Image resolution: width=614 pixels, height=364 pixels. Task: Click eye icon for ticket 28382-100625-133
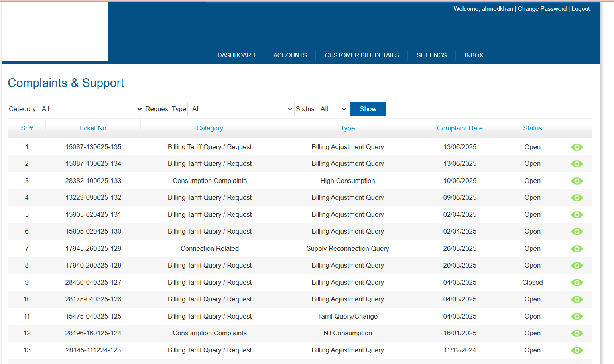click(577, 181)
